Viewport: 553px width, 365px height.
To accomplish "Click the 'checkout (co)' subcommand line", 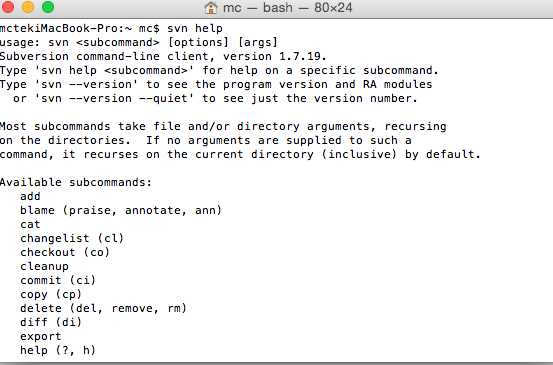I will pyautogui.click(x=65, y=253).
